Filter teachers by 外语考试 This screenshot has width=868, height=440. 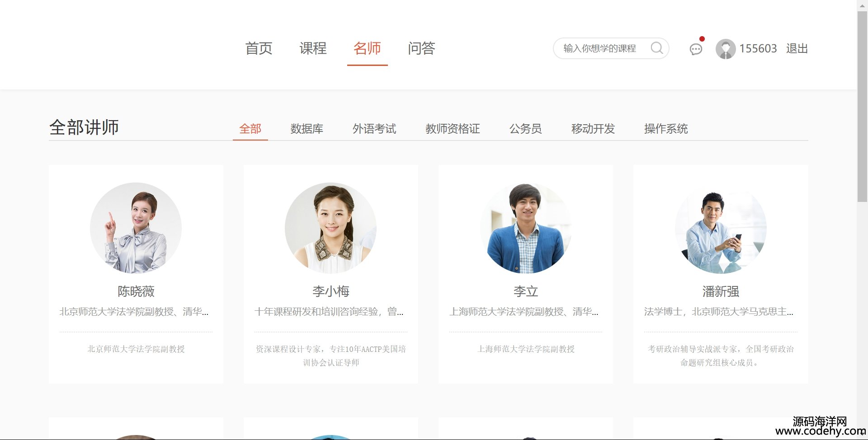[x=374, y=129]
